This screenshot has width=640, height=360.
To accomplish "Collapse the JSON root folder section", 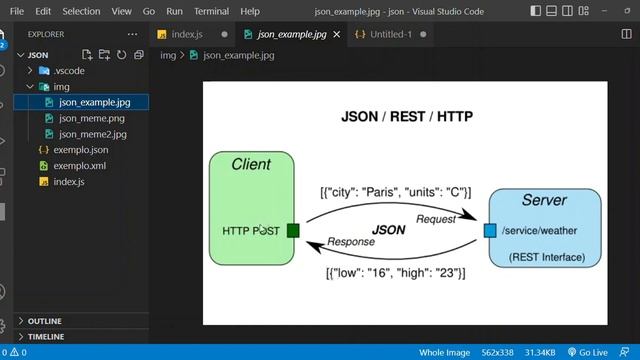I will click(20, 55).
